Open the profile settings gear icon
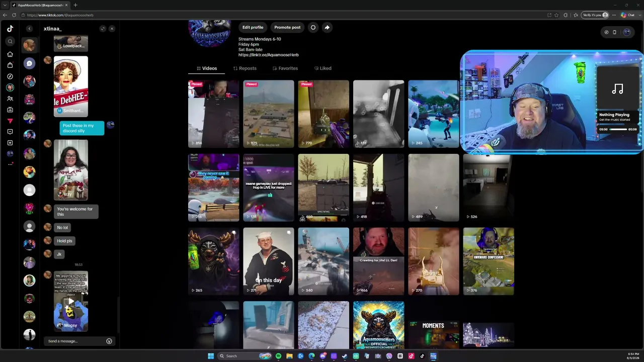Viewport: 644px width, 362px height. coord(313,27)
